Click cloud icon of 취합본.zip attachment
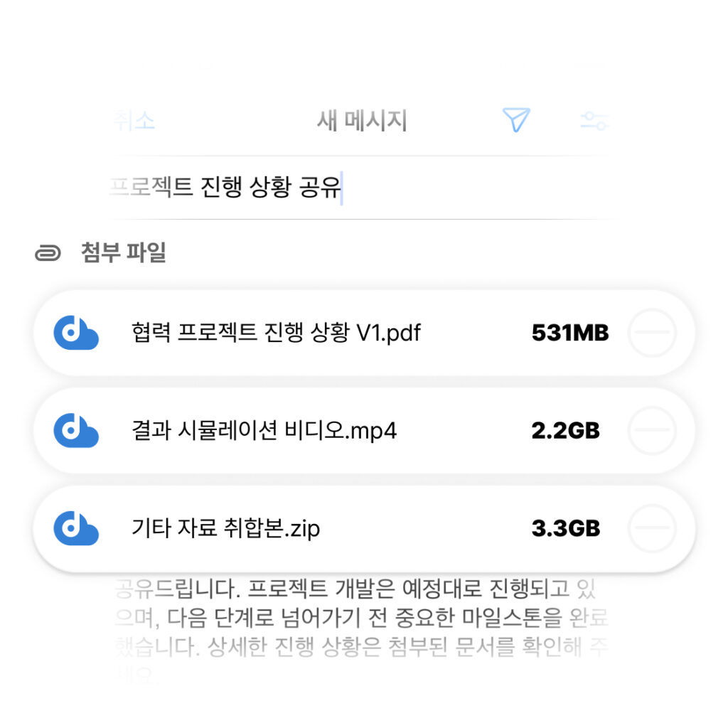The width and height of the screenshot is (728, 728). click(75, 528)
